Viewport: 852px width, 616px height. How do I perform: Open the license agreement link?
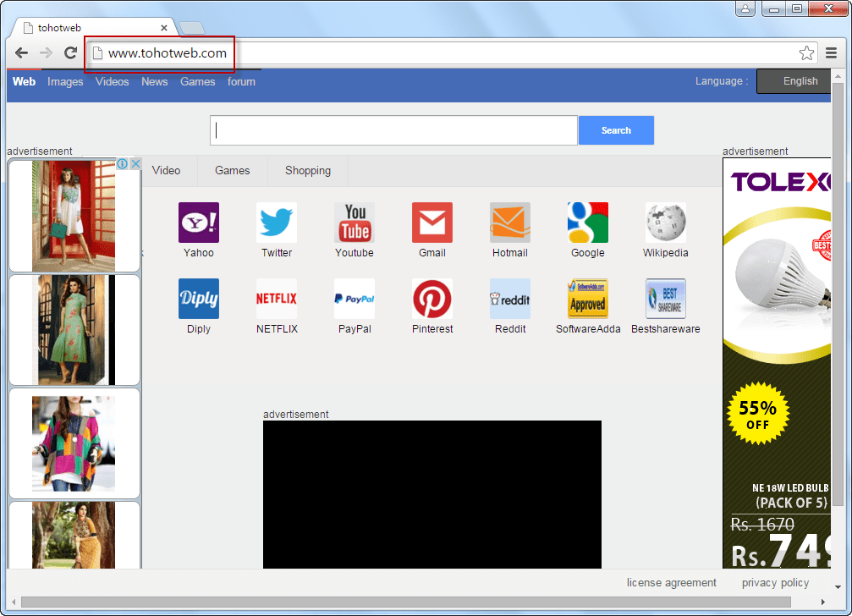tap(672, 582)
